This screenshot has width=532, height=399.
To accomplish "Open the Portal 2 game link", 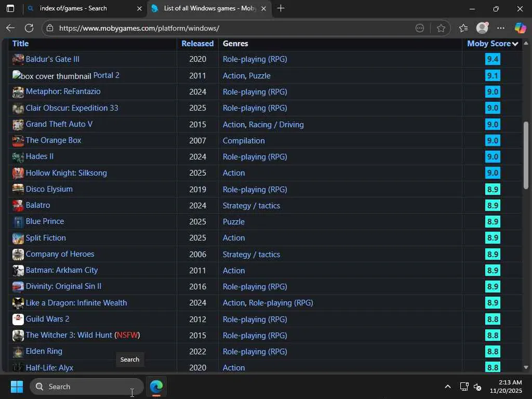I will pos(106,75).
